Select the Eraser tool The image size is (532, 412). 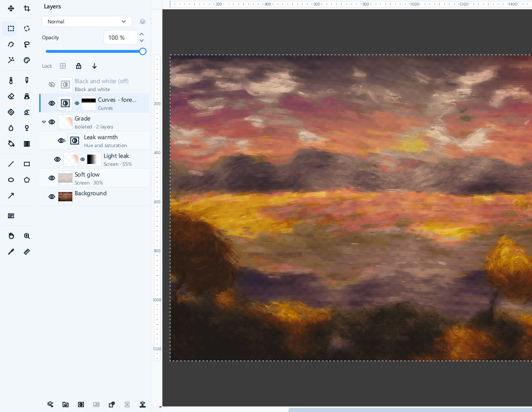click(11, 96)
